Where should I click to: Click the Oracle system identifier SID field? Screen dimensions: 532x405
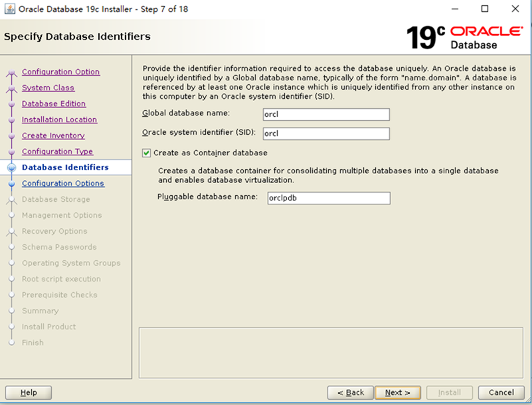point(326,133)
